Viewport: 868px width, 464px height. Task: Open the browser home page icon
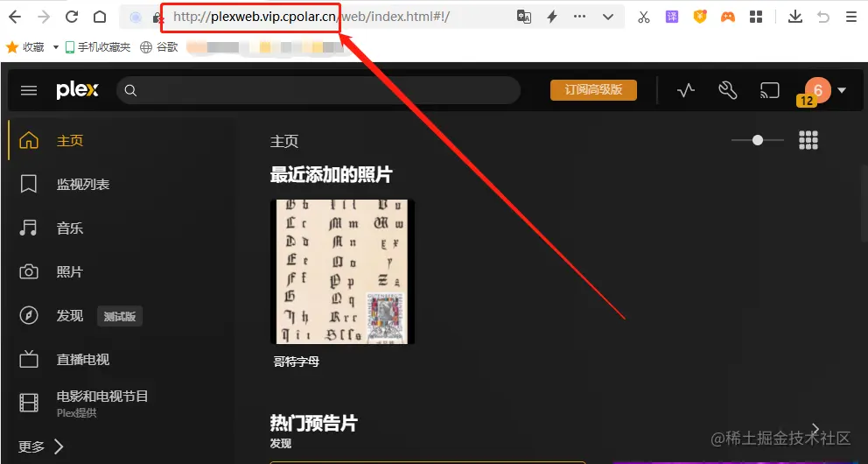pyautogui.click(x=100, y=17)
